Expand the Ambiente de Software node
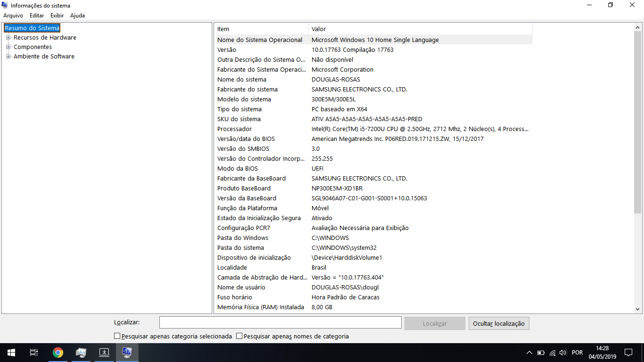The height and width of the screenshot is (362, 644). click(x=8, y=56)
